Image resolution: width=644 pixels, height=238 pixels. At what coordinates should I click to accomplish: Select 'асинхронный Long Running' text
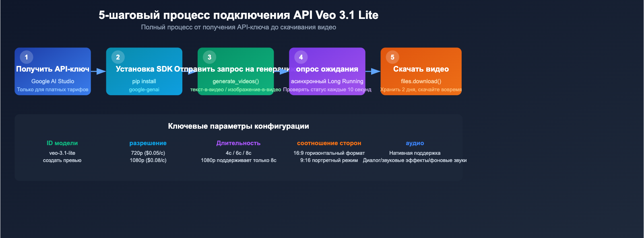tap(327, 81)
